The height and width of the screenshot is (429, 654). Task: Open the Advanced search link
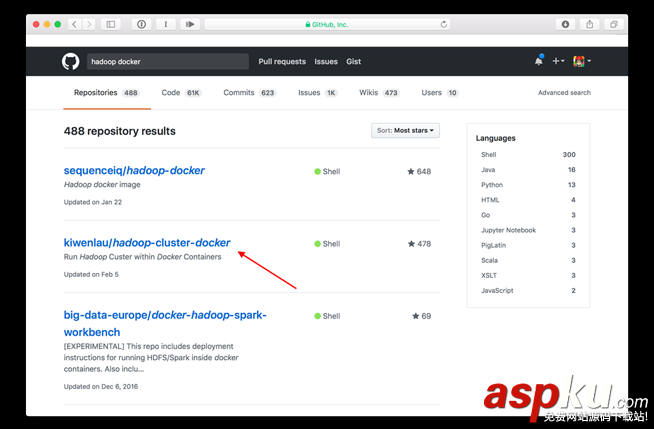(x=564, y=93)
